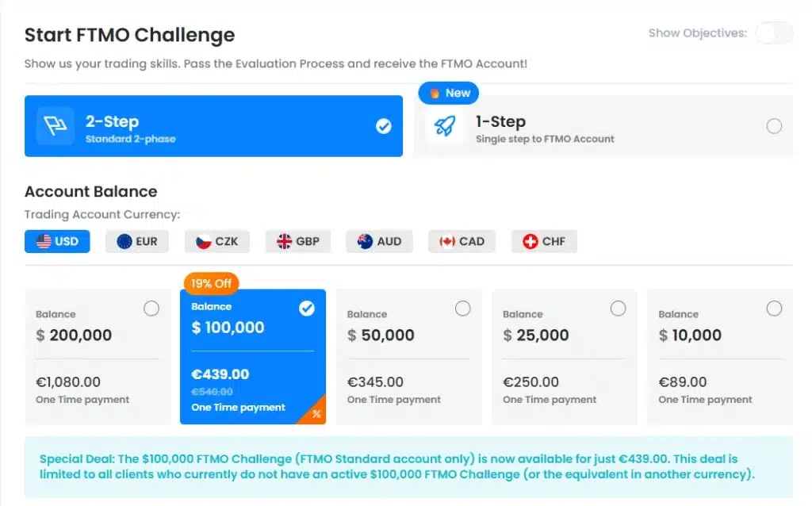Click the $100,000 balance card checkmark
The height and width of the screenshot is (506, 812).
click(x=307, y=309)
